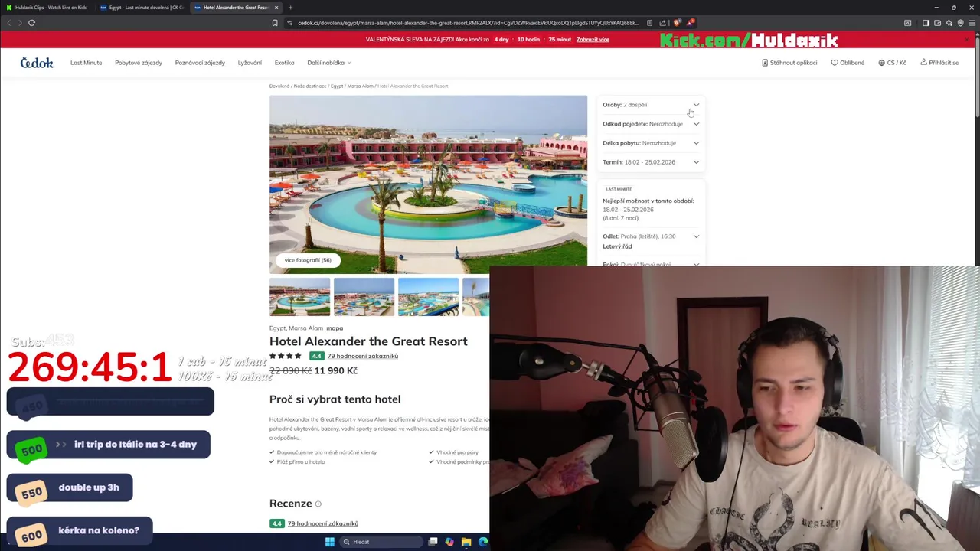
Task: Open Last Minute menu item
Action: [x=86, y=63]
